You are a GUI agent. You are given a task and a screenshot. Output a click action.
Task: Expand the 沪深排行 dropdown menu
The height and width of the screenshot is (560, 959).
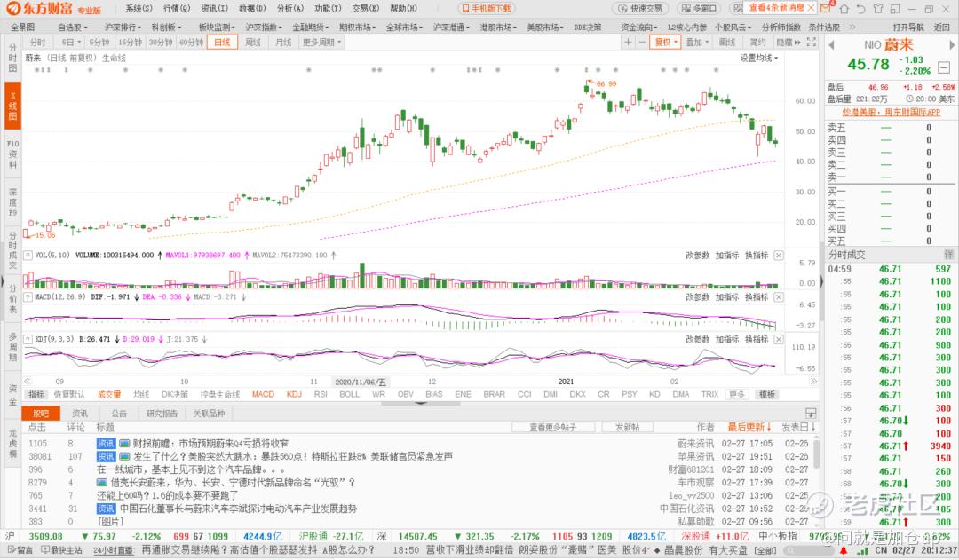pyautogui.click(x=123, y=28)
